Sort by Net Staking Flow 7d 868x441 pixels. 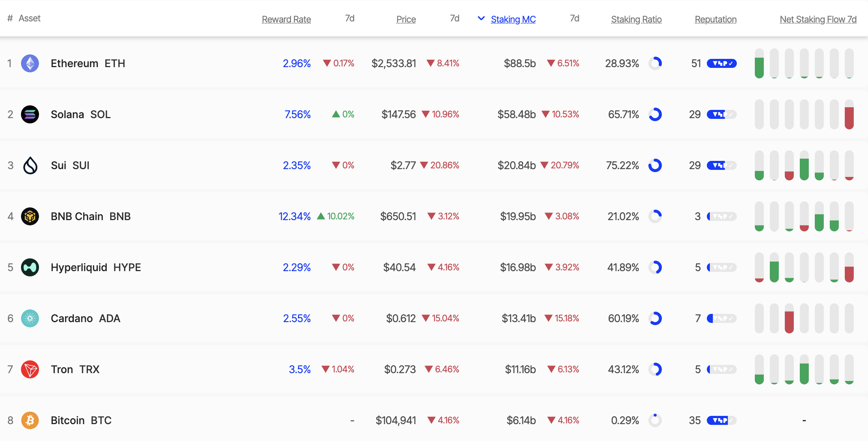click(818, 19)
